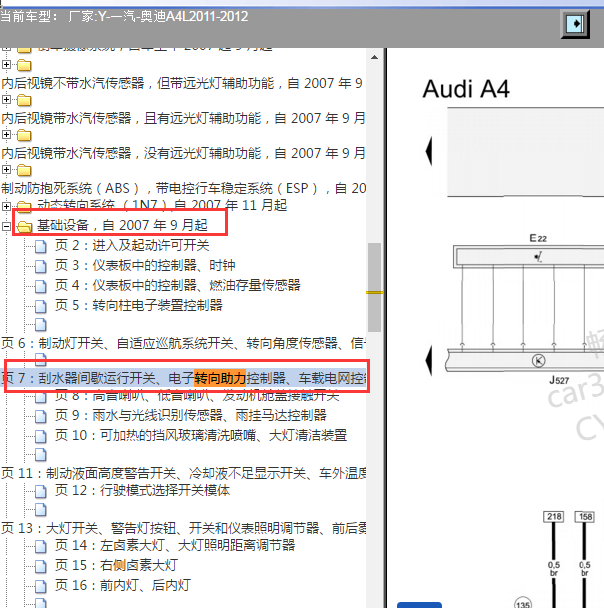Click document icon of 页 10 row

coord(41,437)
